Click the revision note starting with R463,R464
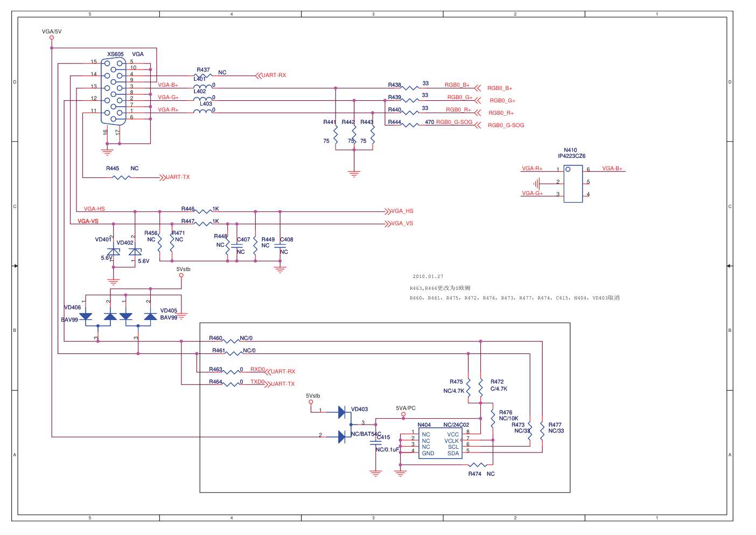Image resolution: width=756 pixels, height=535 pixels. coord(440,288)
